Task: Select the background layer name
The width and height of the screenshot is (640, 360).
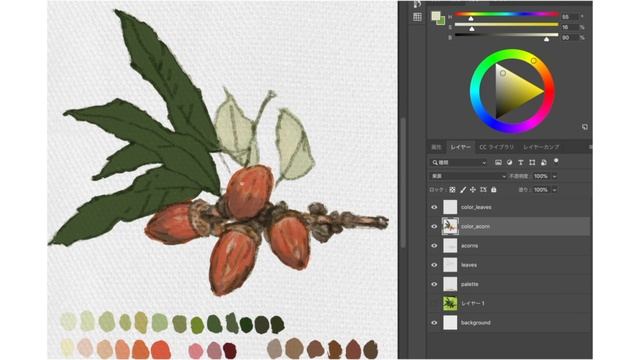Action: [476, 322]
